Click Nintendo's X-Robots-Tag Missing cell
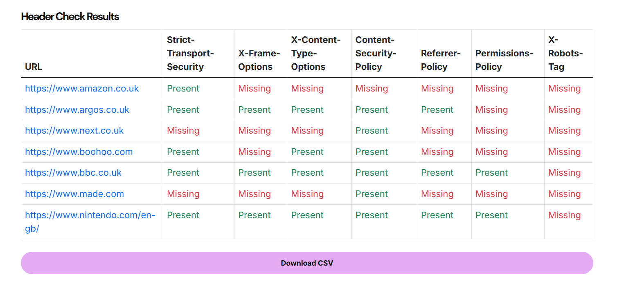The width and height of the screenshot is (644, 284). click(x=564, y=215)
